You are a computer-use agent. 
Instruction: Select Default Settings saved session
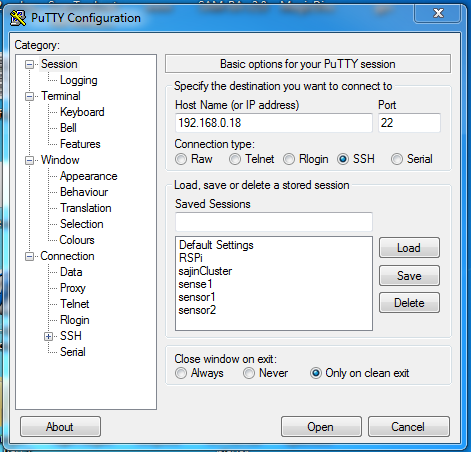pyautogui.click(x=216, y=245)
